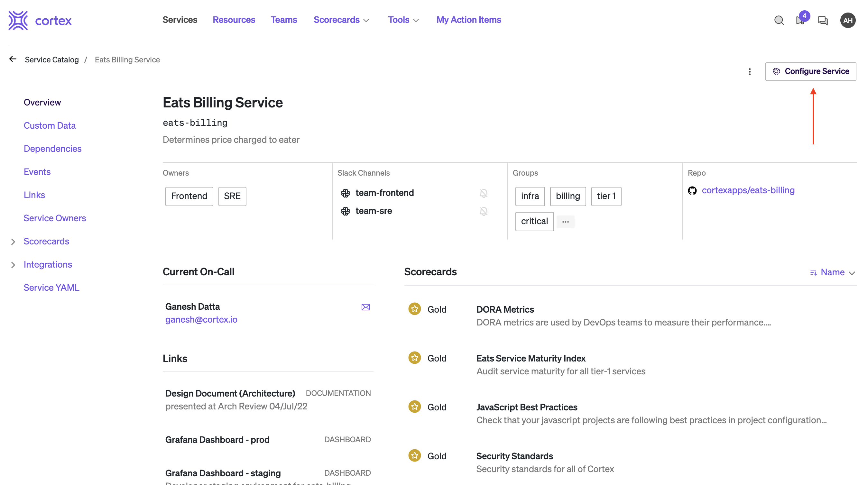Click the ganesh@cortex.io email link
868x485 pixels.
201,320
